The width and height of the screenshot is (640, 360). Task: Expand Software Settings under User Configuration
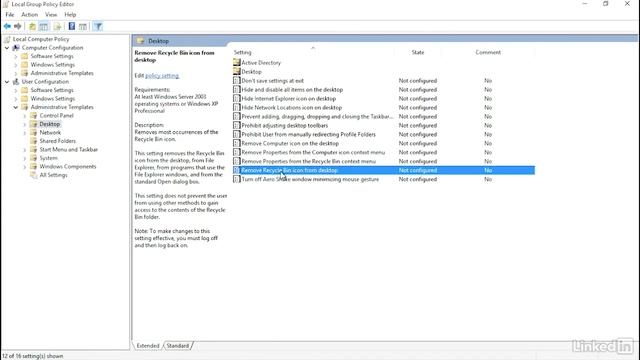click(x=16, y=90)
